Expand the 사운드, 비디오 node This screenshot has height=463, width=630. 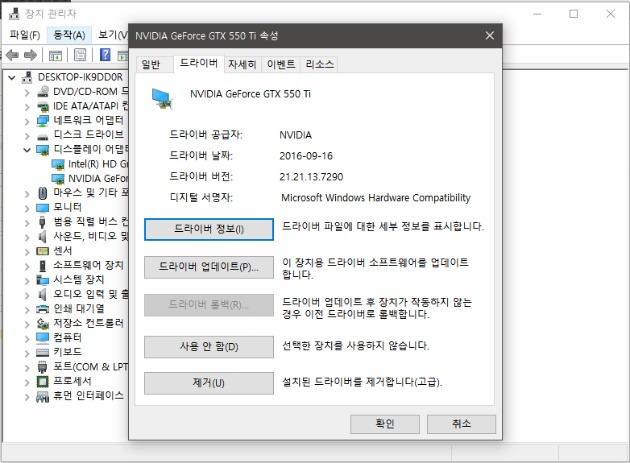click(27, 237)
